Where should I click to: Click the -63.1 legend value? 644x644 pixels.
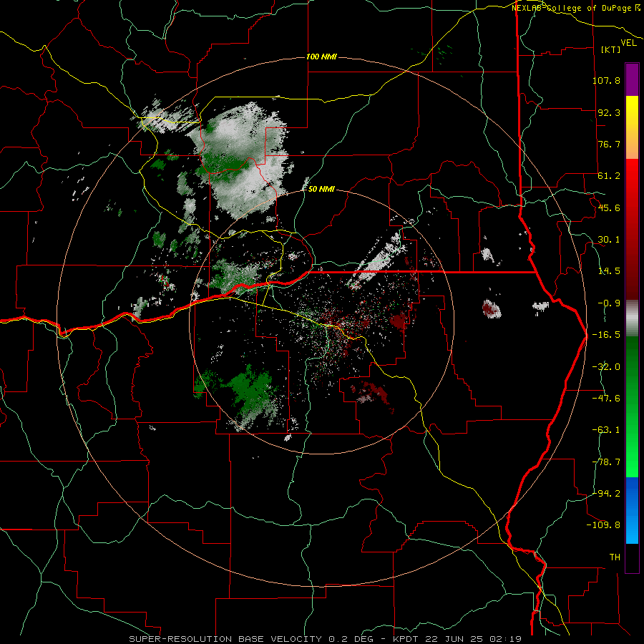pyautogui.click(x=606, y=429)
